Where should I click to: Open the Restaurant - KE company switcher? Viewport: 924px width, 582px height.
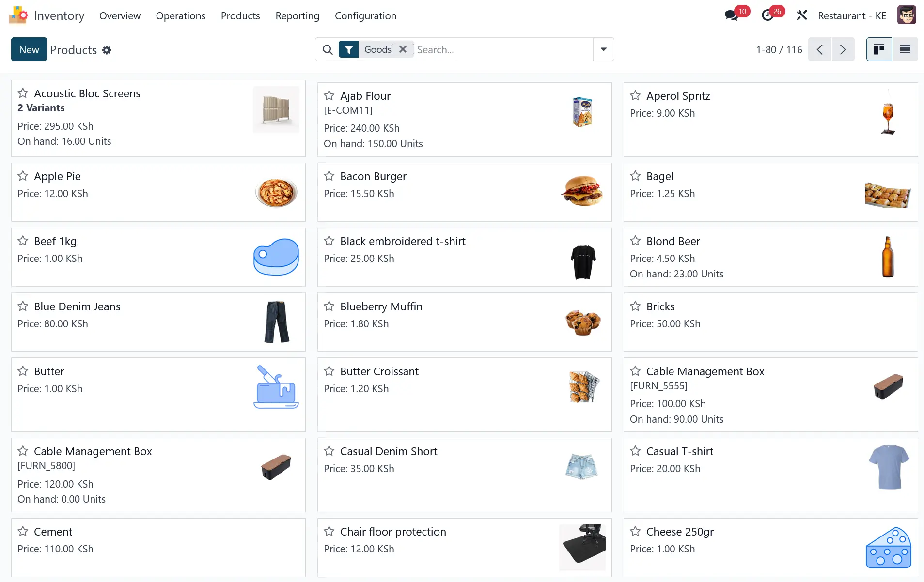tap(852, 16)
